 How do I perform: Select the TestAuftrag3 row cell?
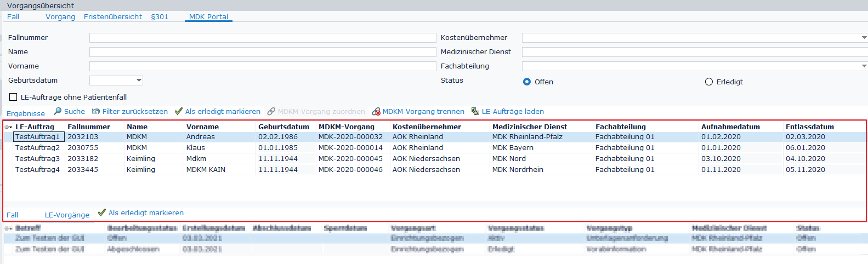[x=38, y=159]
